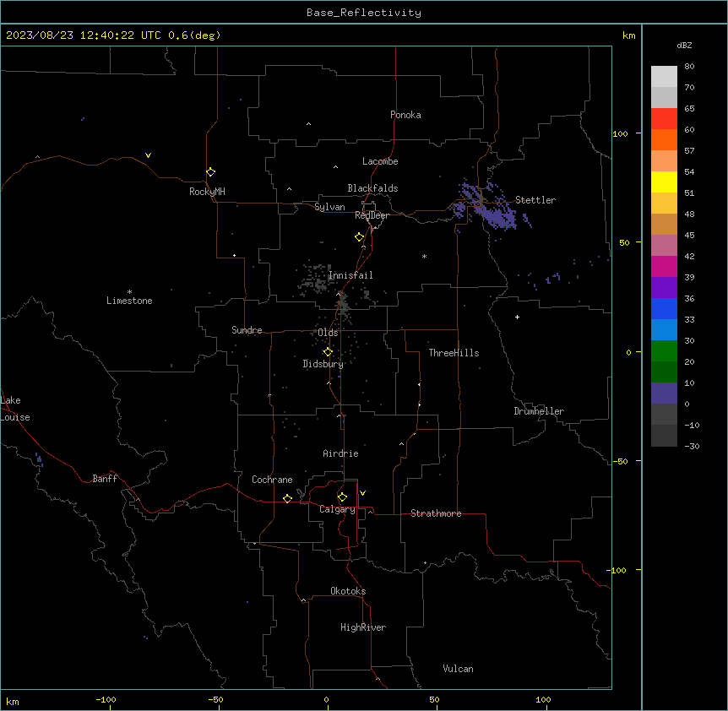Image resolution: width=728 pixels, height=711 pixels.
Task: Pick the sky blue 30-33 dBZ swatch
Action: (x=664, y=330)
